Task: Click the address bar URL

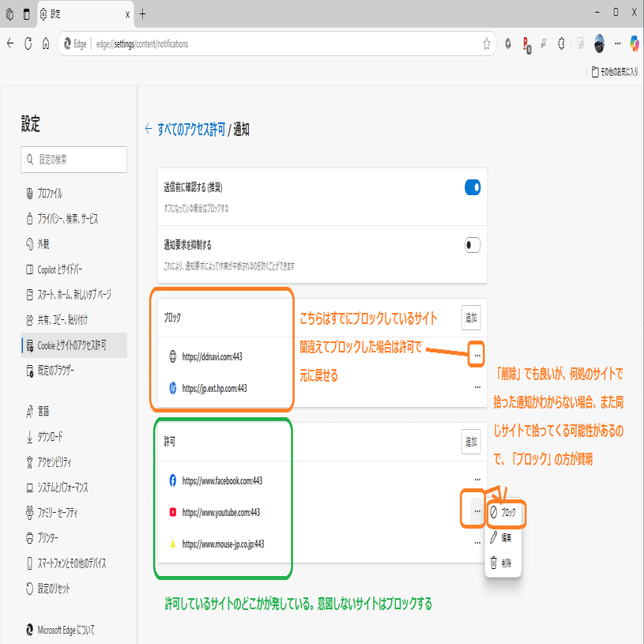Action: pyautogui.click(x=142, y=44)
